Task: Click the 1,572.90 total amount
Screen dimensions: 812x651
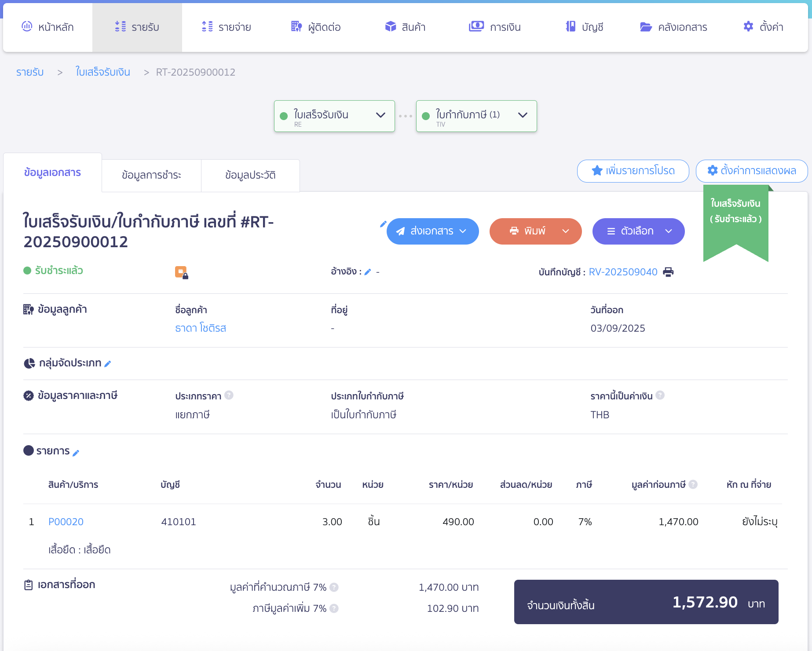Action: click(x=705, y=602)
